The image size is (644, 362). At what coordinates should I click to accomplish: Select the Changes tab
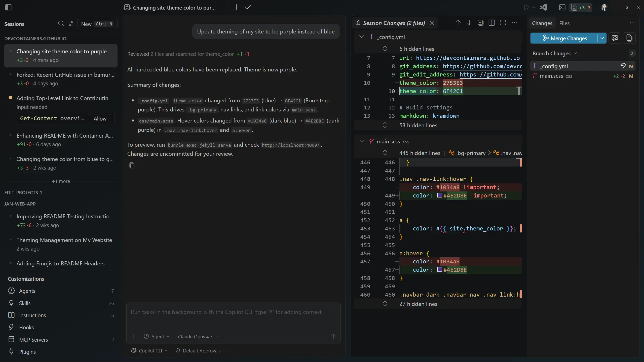coord(542,23)
